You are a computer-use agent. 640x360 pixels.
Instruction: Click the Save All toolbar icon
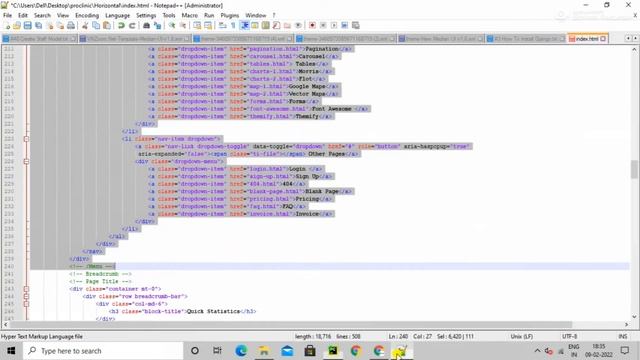tap(38, 26)
